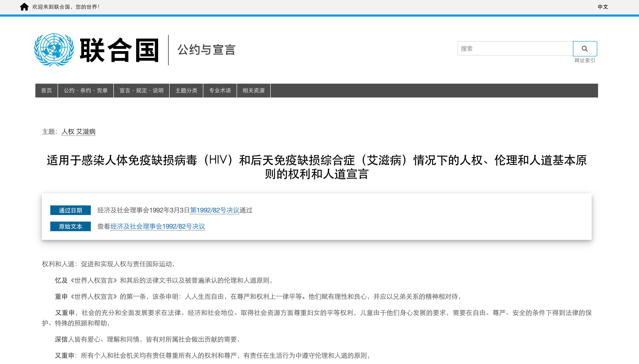Viewport: 639px width, 364px height.
Task: Click the 人权 topic link
Action: [68, 132]
